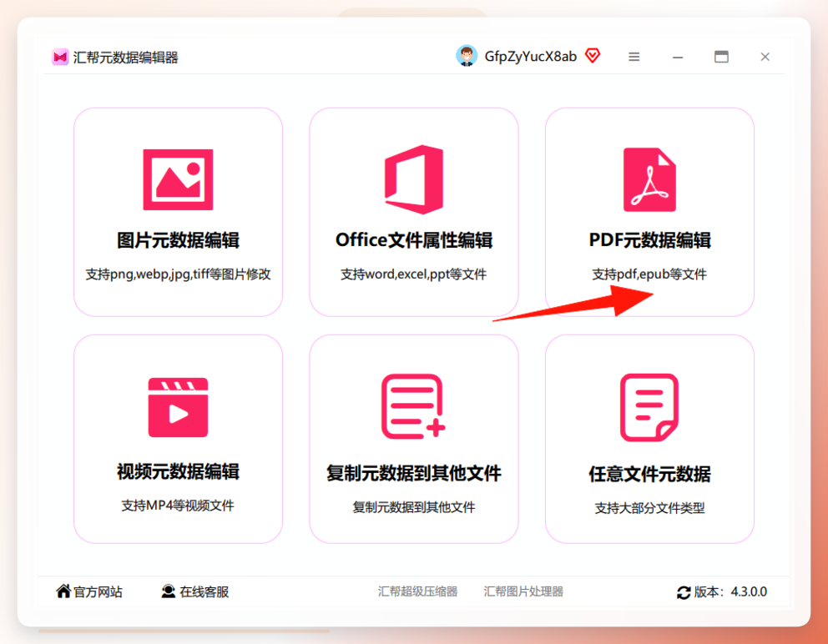
Task: Open 汇帮超级压缩器 link
Action: tap(417, 591)
